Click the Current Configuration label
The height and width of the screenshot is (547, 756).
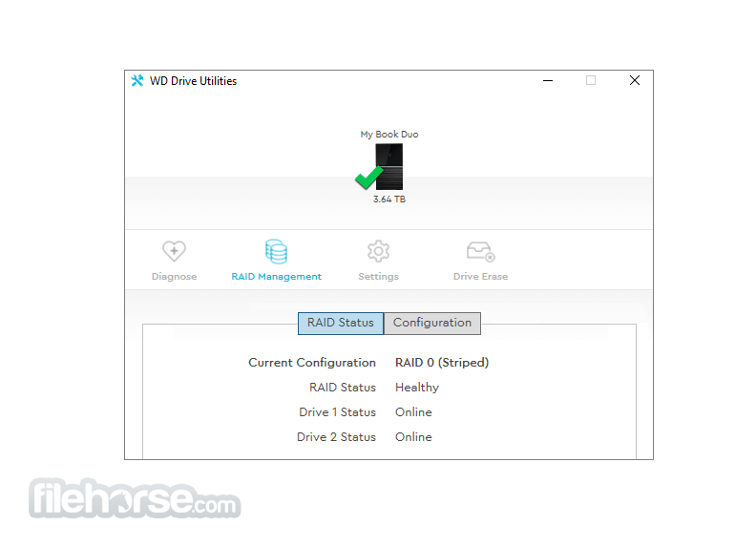coord(312,363)
